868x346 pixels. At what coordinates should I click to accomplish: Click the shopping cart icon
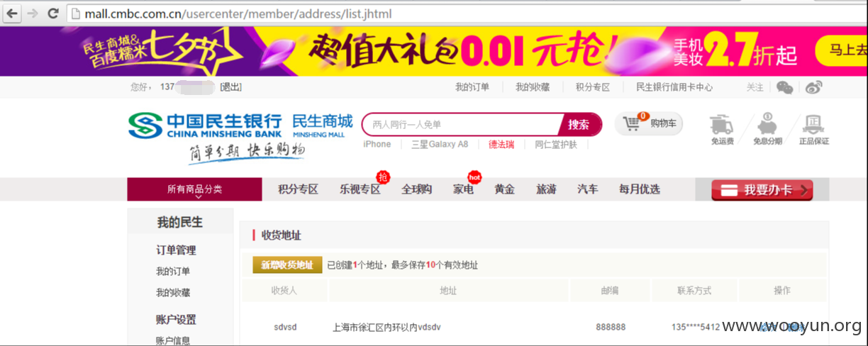tap(631, 124)
